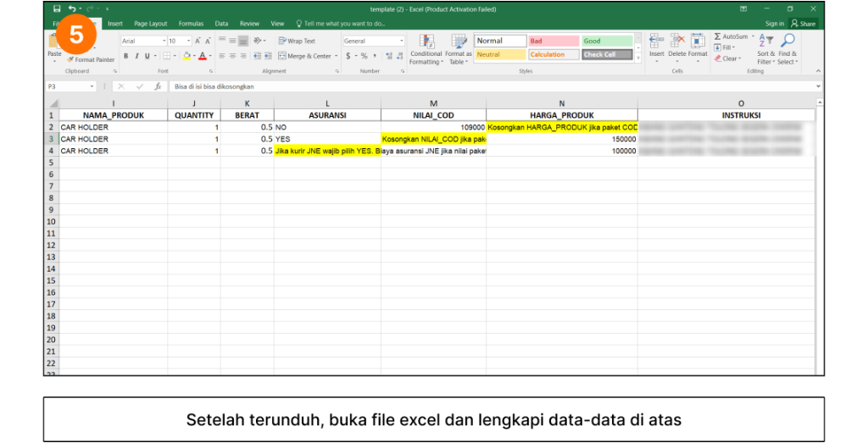Select the Format Painter tool

pyautogui.click(x=91, y=59)
